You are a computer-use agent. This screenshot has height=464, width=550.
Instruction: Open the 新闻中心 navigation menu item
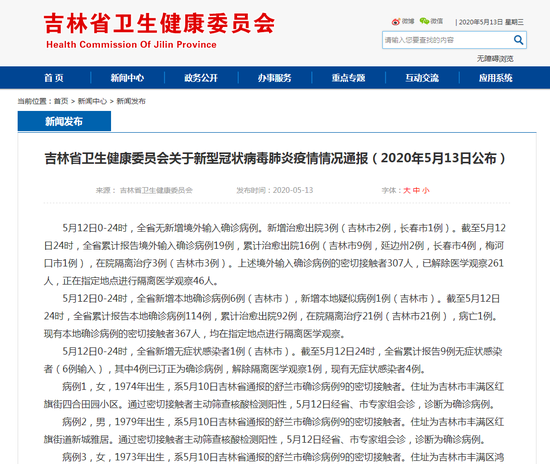(x=127, y=78)
